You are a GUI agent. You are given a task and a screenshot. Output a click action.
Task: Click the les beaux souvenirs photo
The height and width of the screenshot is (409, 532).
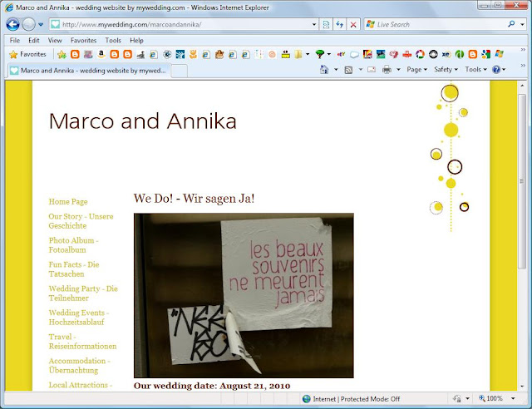coord(244,295)
